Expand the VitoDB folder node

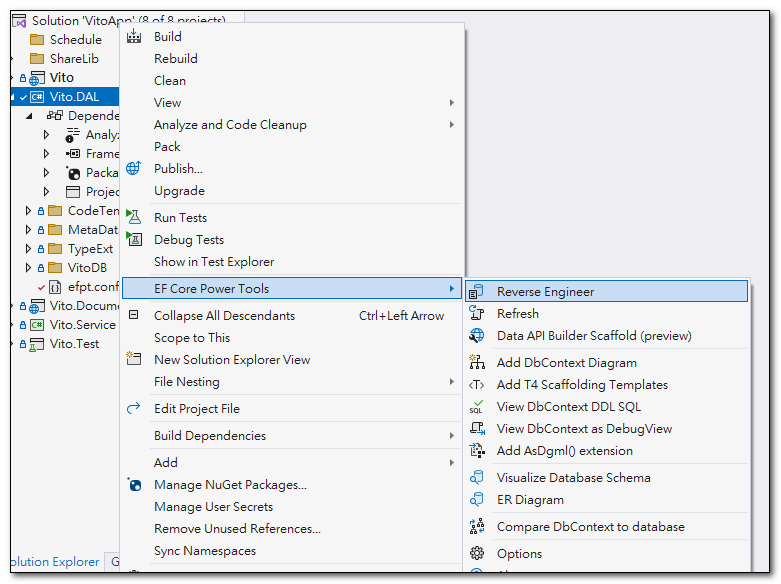[28, 268]
